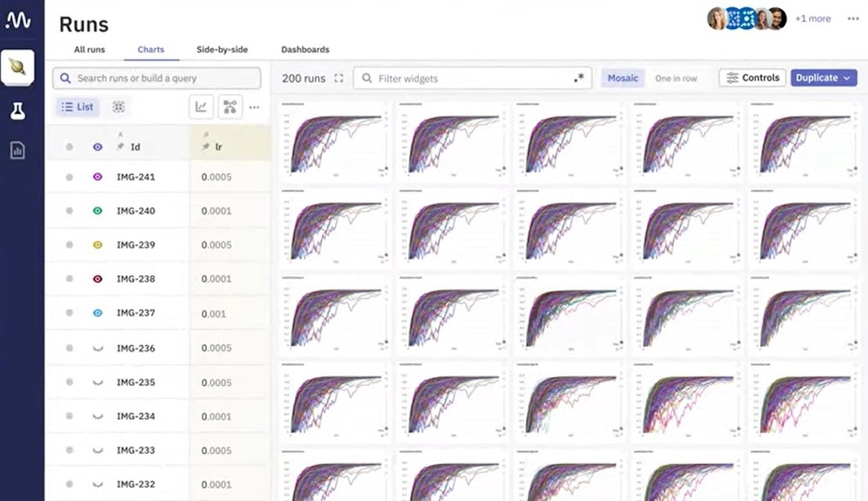Viewport: 868px width, 501px height.
Task: Click the status dot for IMG-241
Action: (x=69, y=177)
